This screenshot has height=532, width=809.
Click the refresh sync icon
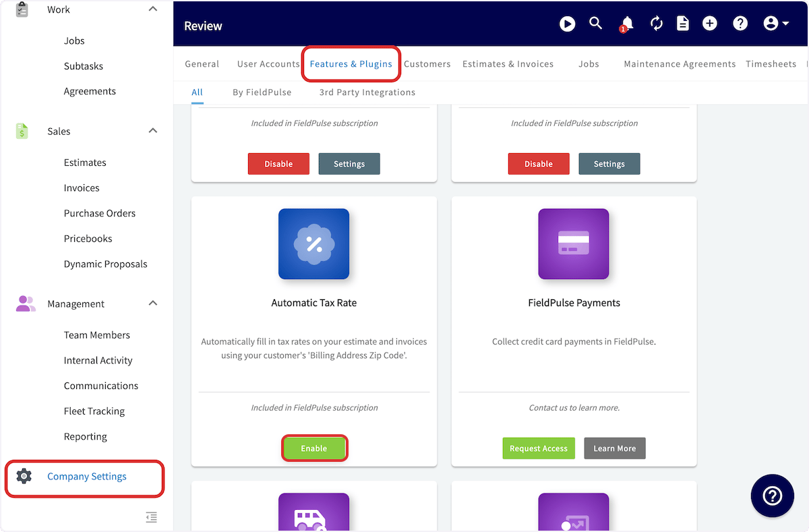pos(657,24)
